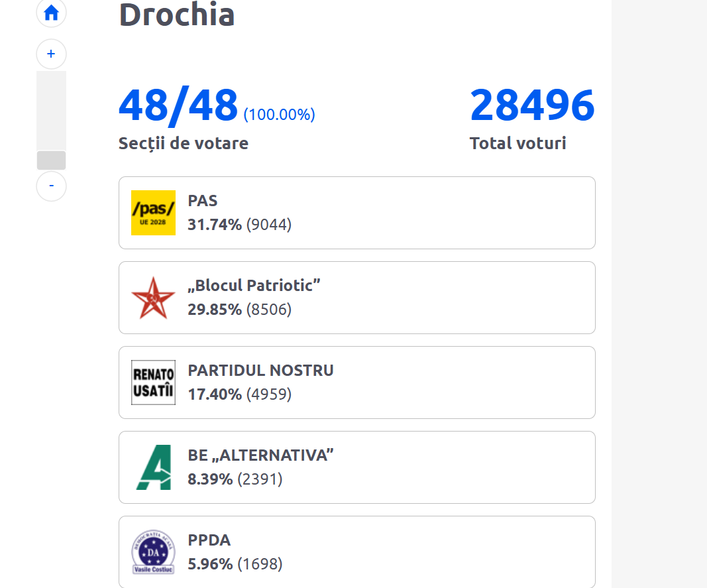Click the home icon to reset the map

(x=51, y=13)
